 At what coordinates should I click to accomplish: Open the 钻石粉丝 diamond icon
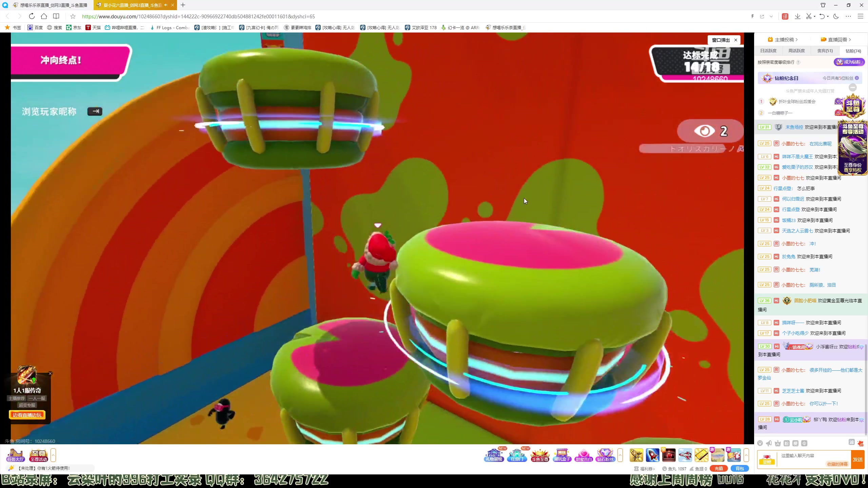(605, 455)
